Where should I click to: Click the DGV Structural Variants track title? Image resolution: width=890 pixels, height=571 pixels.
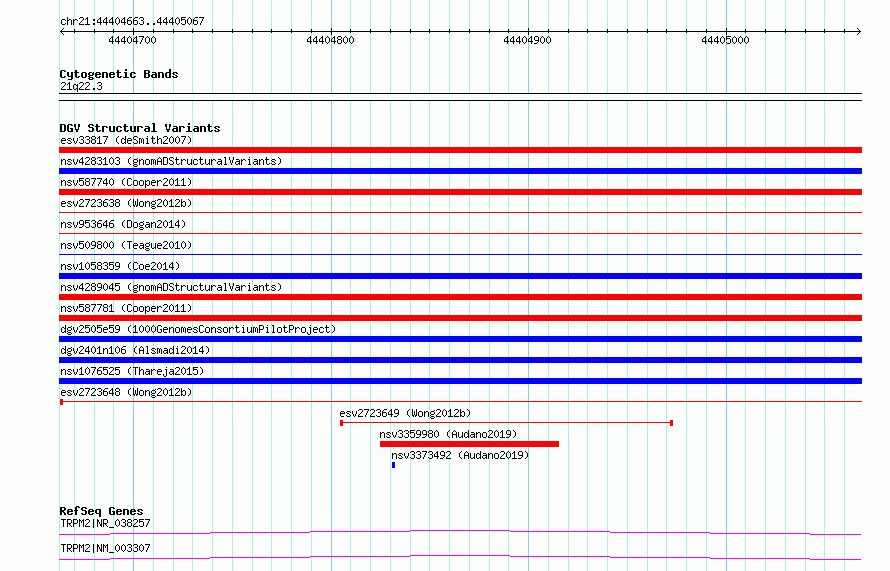(x=140, y=128)
